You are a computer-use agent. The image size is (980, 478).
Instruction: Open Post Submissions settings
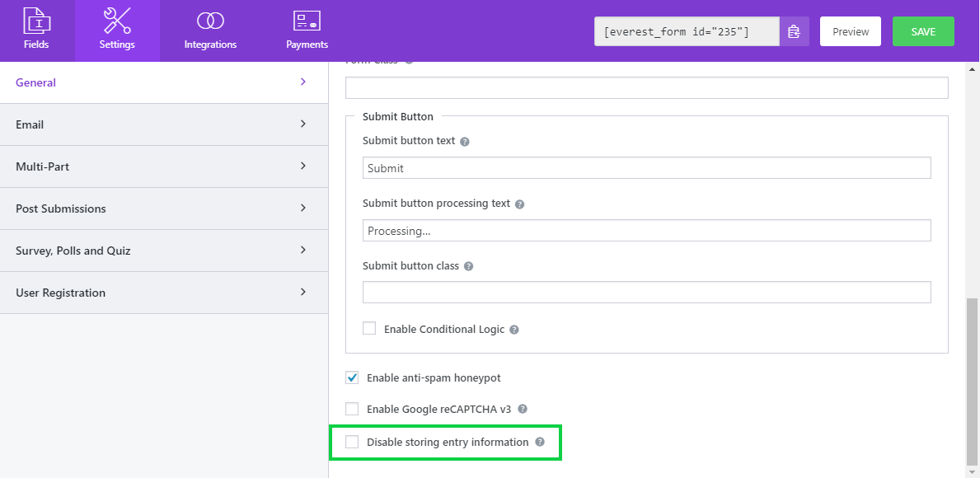tap(61, 209)
